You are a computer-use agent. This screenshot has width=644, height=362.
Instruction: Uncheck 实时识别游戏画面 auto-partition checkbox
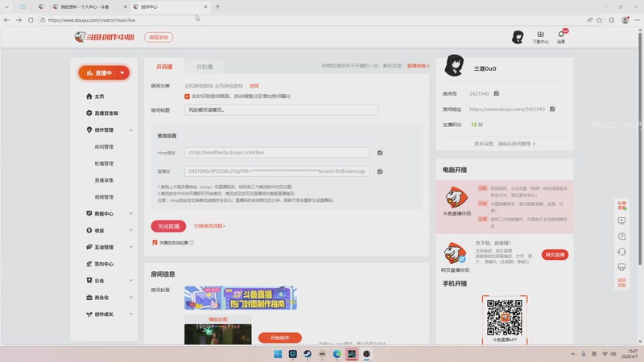(x=188, y=97)
